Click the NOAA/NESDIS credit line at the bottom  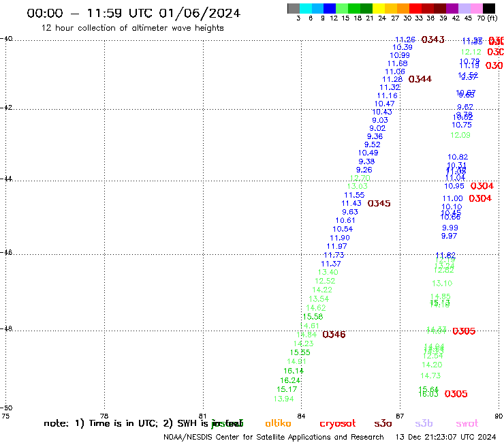pos(274,438)
